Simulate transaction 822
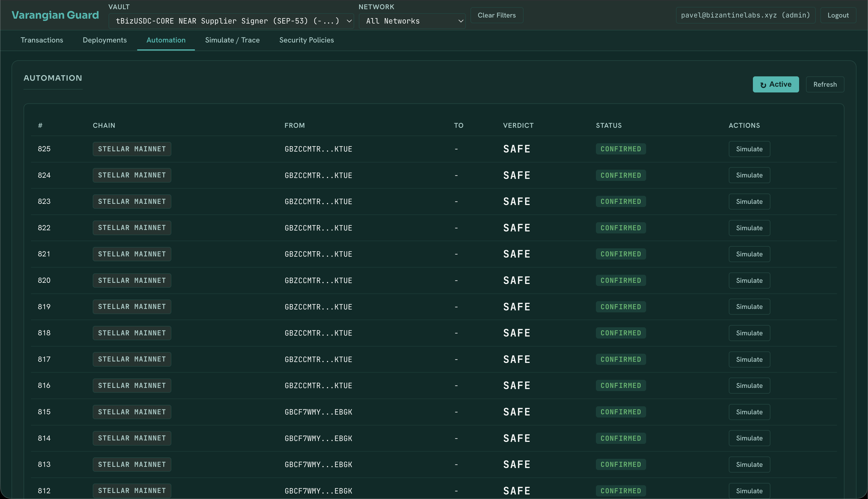868x499 pixels. click(x=749, y=228)
